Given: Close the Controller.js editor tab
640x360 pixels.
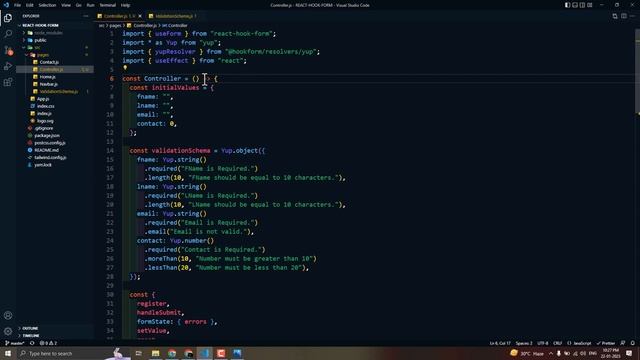Looking at the screenshot, I should coord(140,16).
